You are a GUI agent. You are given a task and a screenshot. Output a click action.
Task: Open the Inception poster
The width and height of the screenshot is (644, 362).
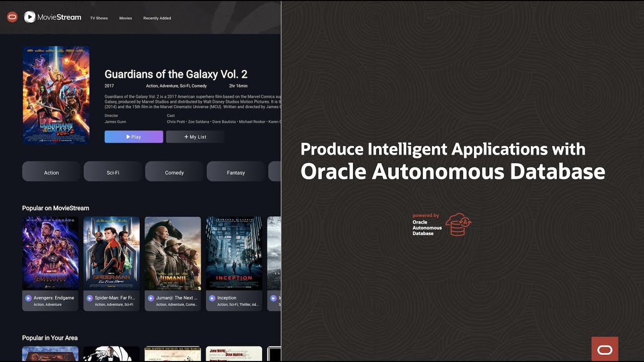(x=234, y=253)
